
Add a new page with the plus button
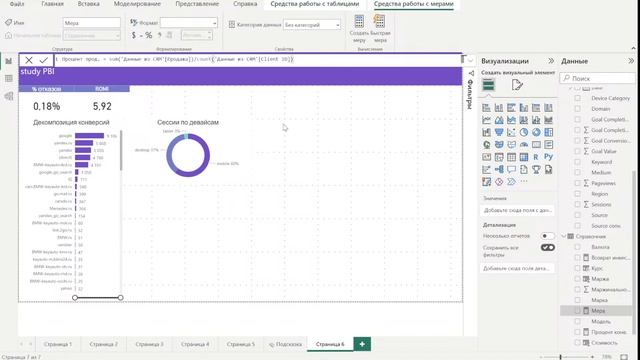click(362, 344)
